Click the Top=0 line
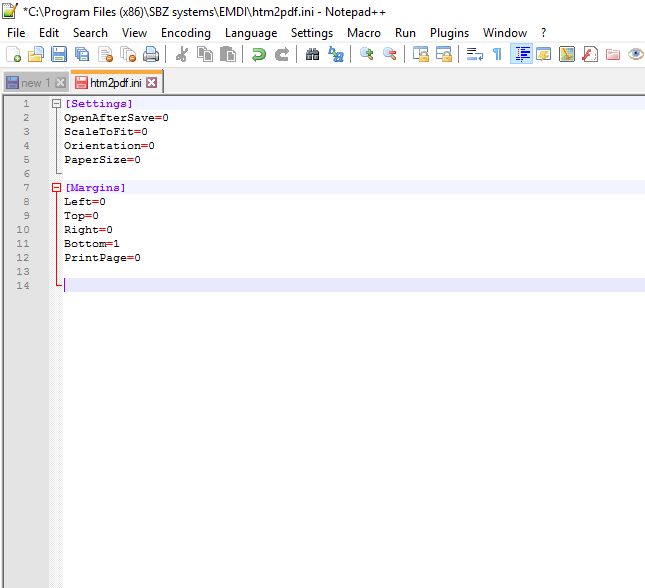Image resolution: width=645 pixels, height=588 pixels. [81, 216]
